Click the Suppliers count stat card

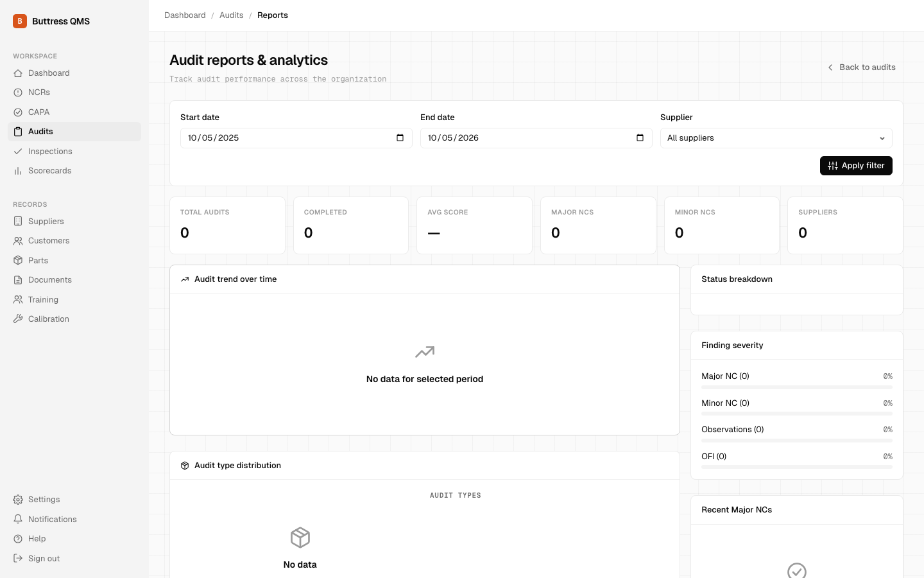pyautogui.click(x=845, y=225)
